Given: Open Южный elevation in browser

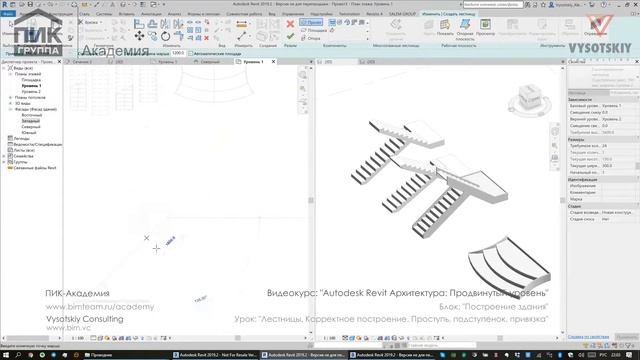Looking at the screenshot, I should (x=29, y=133).
